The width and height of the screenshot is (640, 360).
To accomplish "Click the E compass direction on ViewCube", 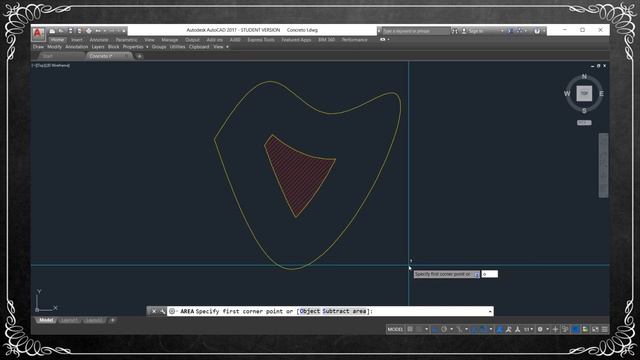I will click(601, 93).
